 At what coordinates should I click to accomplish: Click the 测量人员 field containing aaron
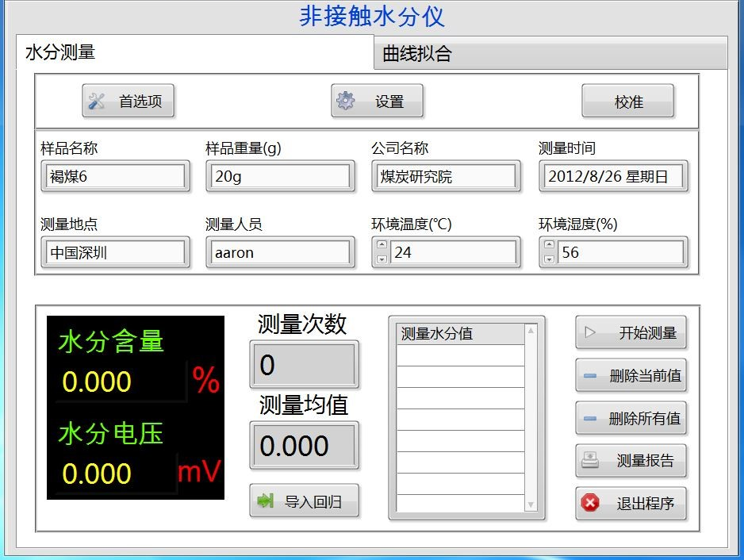click(279, 253)
